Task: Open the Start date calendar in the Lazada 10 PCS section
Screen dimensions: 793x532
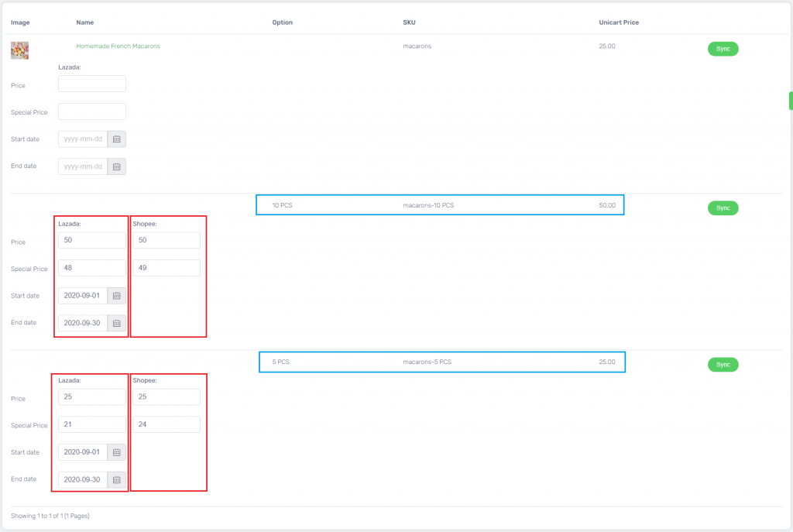Action: (116, 295)
